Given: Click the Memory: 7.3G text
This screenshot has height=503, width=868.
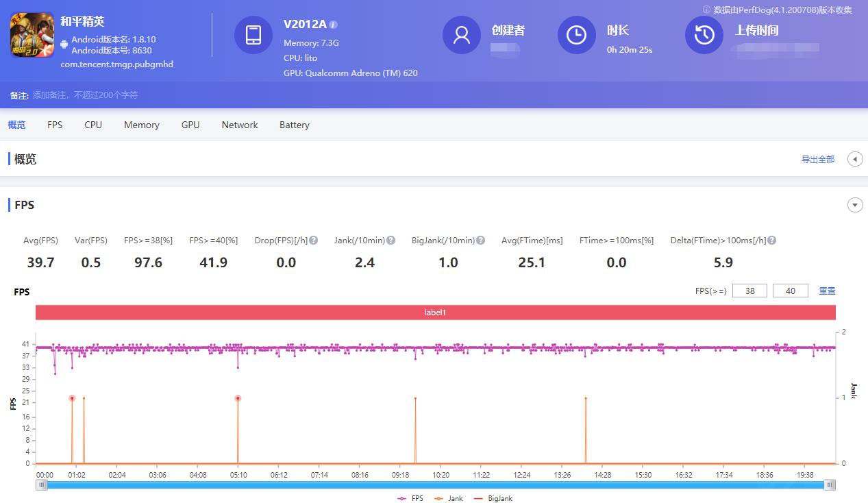Looking at the screenshot, I should pyautogui.click(x=312, y=43).
